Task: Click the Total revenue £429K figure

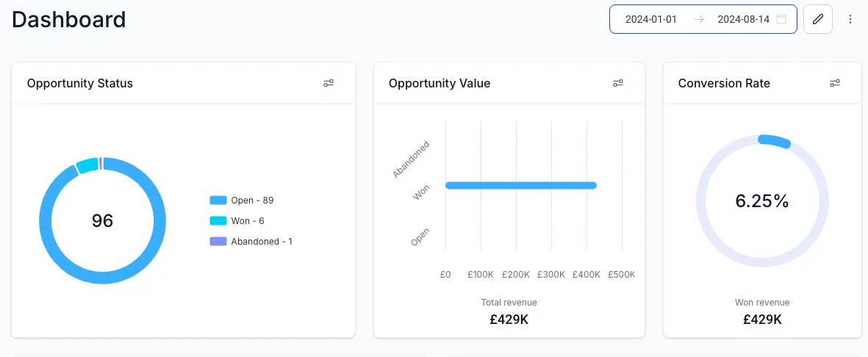Action: (x=509, y=320)
